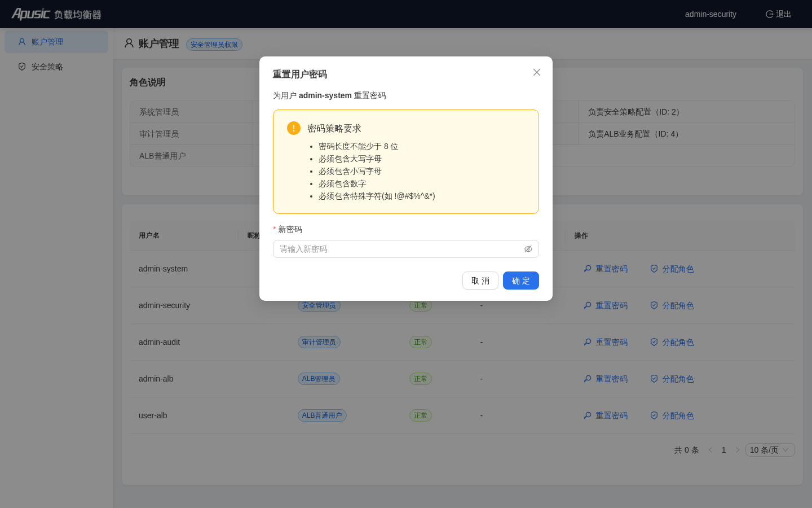
Task: Toggle new password visibility eye icon
Action: 528,249
